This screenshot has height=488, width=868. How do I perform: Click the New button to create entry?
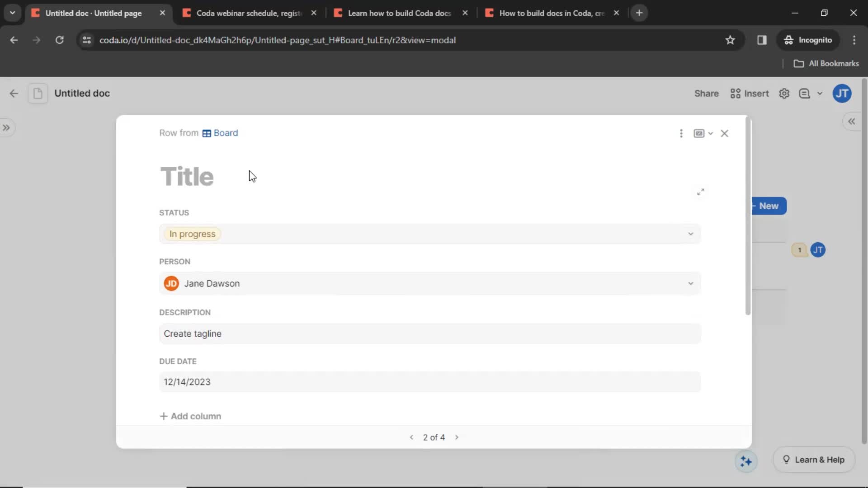(769, 206)
